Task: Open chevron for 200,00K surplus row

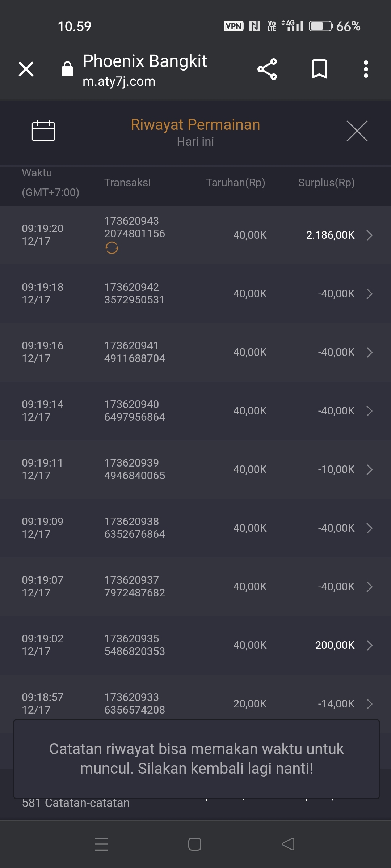Action: tap(369, 645)
